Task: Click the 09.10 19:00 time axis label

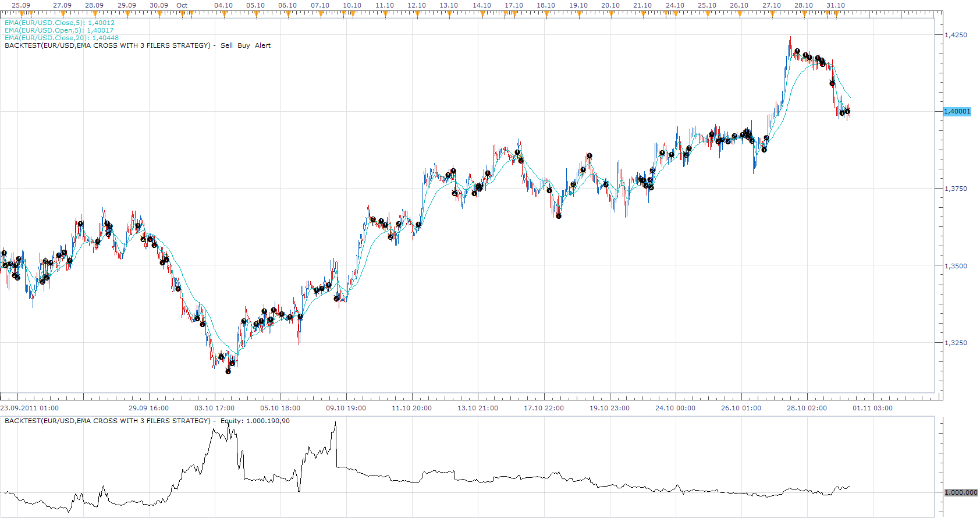Action: pos(346,408)
